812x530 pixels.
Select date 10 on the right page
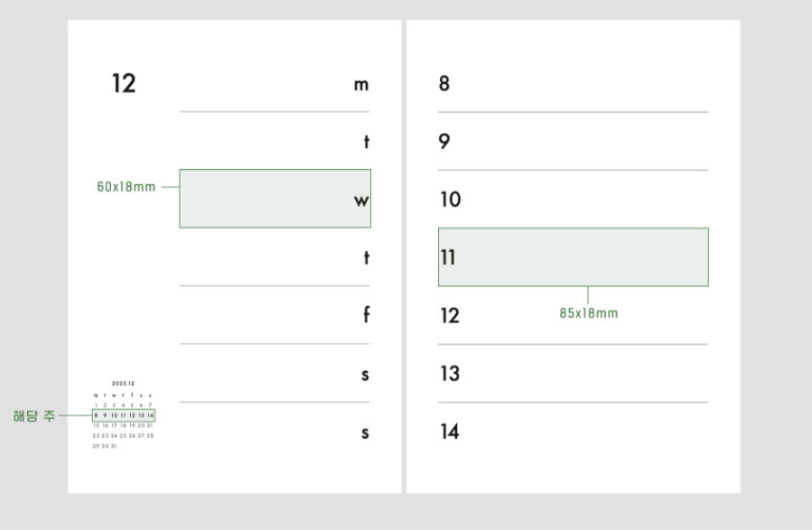[x=450, y=200]
